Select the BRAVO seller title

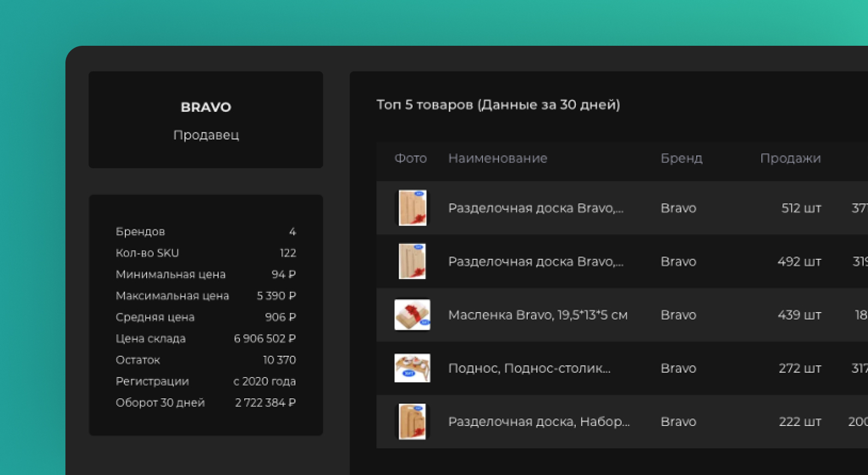(x=206, y=107)
